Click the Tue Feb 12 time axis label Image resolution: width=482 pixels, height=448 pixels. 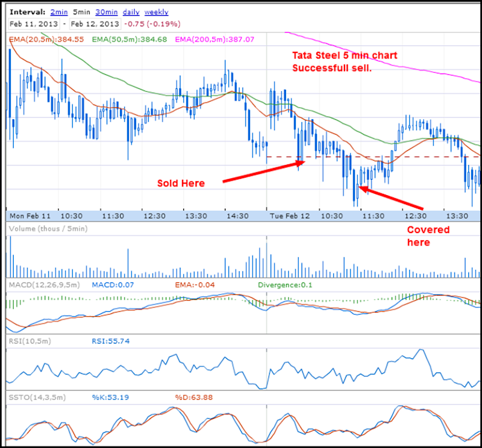(290, 216)
